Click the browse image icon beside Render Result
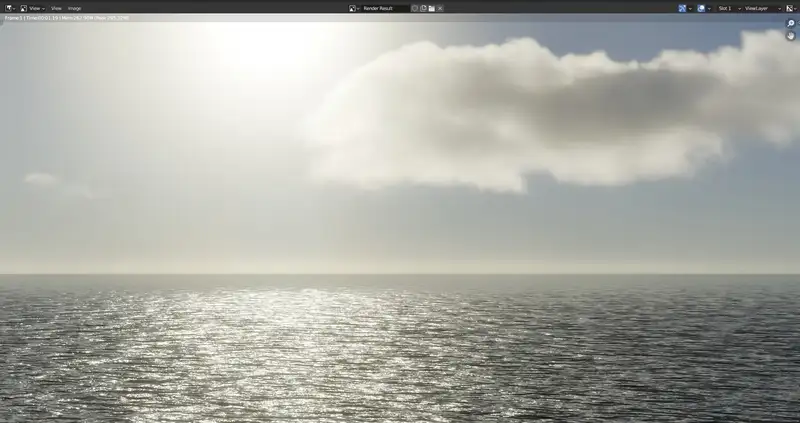 click(x=353, y=8)
